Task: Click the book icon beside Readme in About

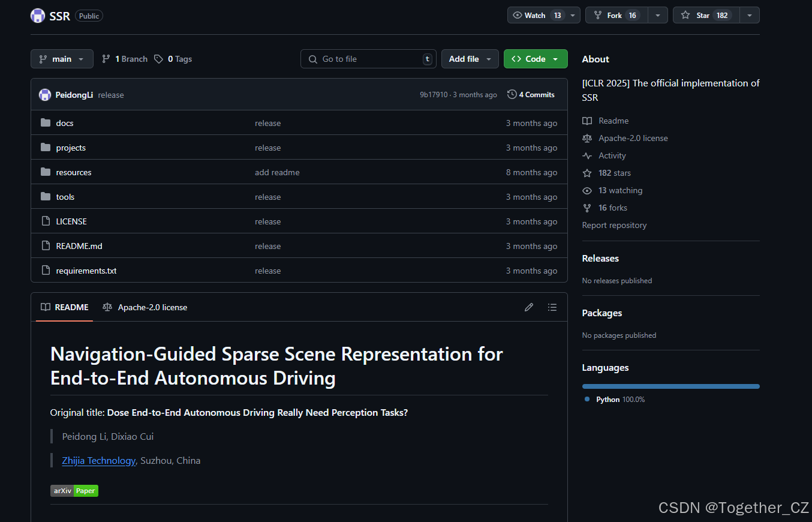Action: pyautogui.click(x=587, y=121)
